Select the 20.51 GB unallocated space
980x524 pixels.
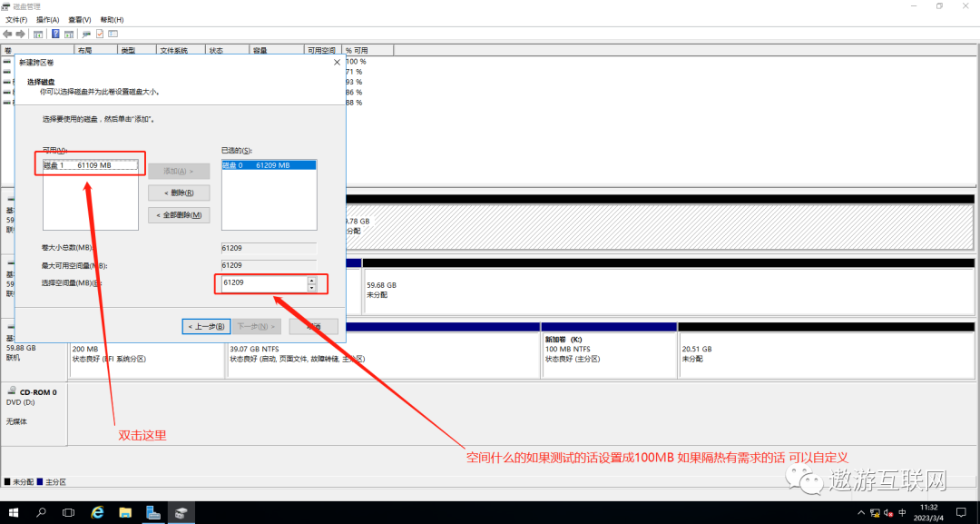[x=827, y=354]
